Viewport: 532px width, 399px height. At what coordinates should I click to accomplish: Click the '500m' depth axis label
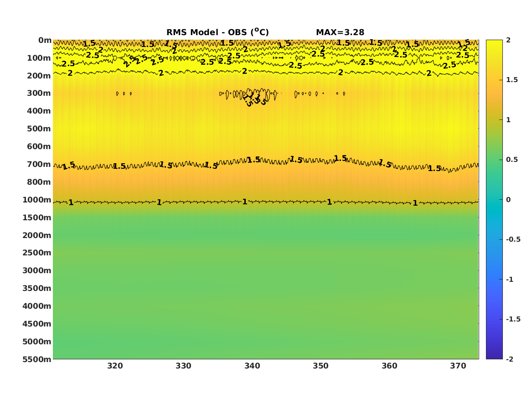(x=39, y=129)
